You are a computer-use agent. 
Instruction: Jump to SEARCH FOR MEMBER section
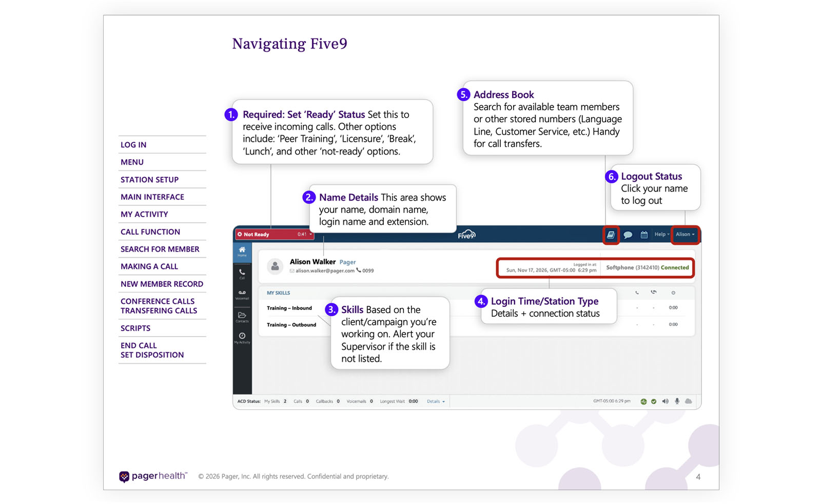pyautogui.click(x=160, y=249)
